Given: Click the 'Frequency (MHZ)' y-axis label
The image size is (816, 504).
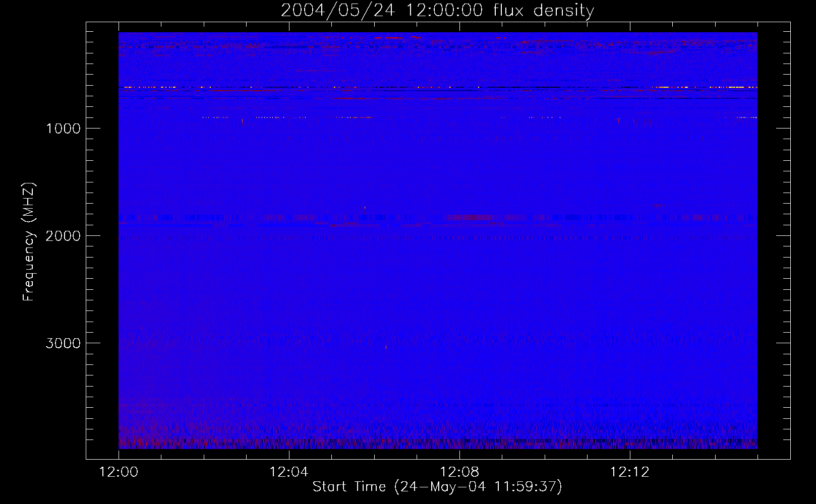Looking at the screenshot, I should pyautogui.click(x=29, y=242).
